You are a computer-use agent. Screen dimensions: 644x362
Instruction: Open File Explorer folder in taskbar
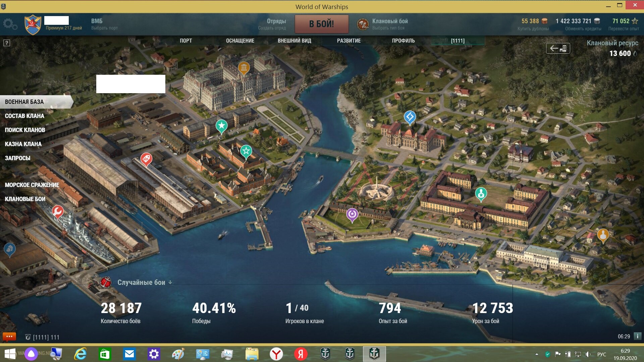(x=252, y=354)
